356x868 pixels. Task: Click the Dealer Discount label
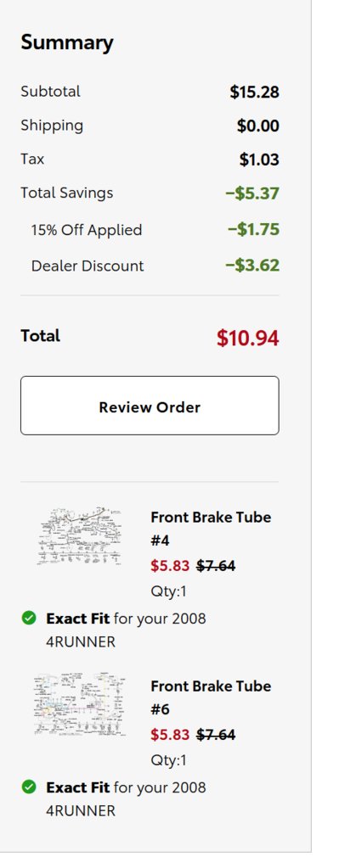coord(88,266)
